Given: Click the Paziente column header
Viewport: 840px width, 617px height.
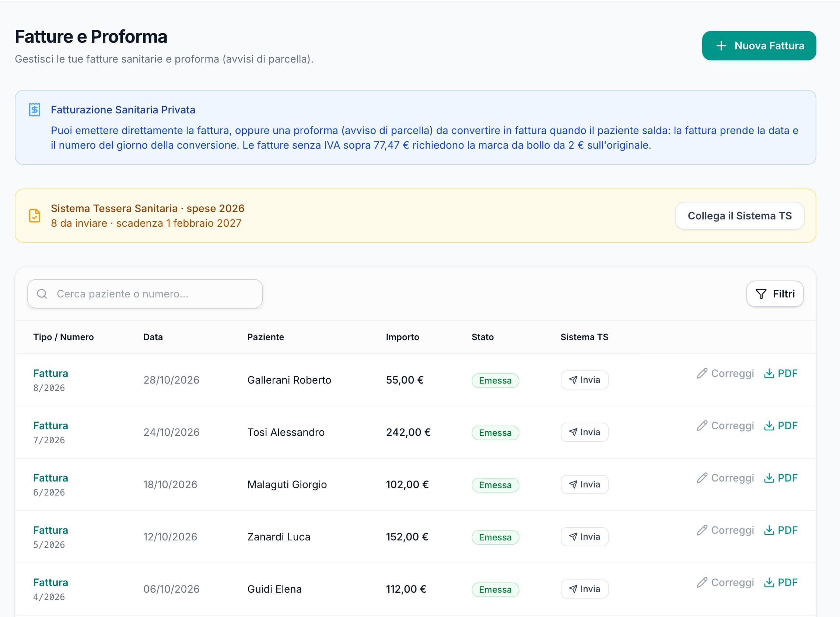Looking at the screenshot, I should (x=266, y=337).
